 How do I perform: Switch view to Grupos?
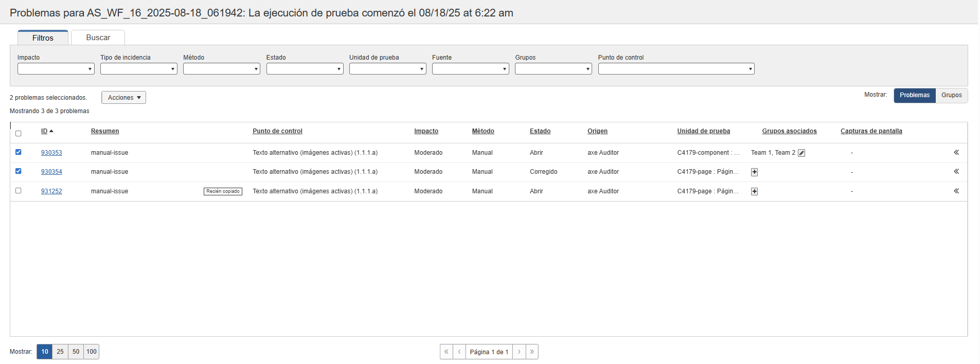coord(951,95)
